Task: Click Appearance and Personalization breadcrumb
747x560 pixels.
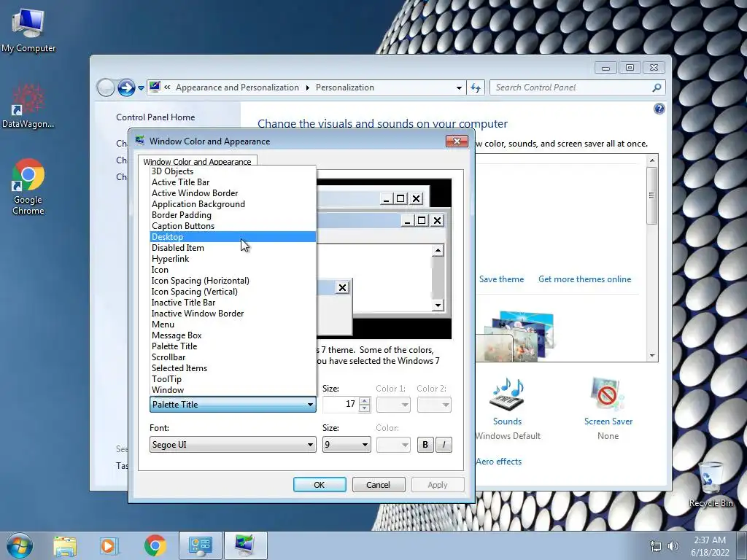Action: coord(237,87)
